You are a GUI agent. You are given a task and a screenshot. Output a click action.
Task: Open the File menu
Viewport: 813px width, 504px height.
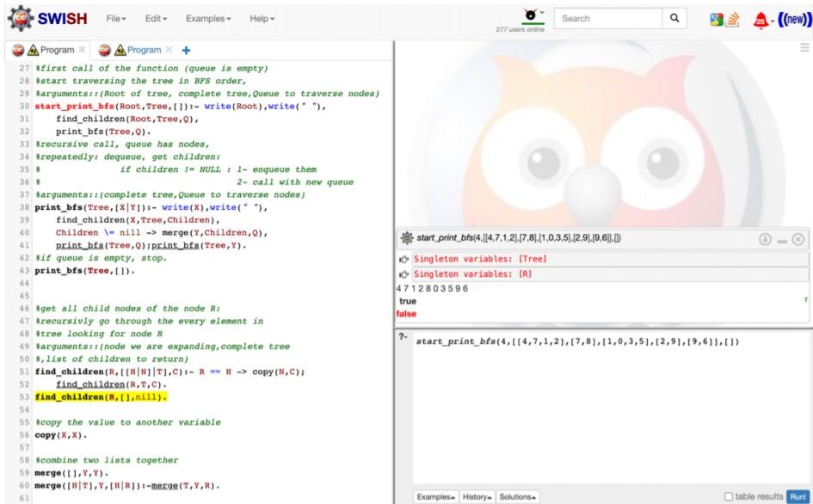115,19
